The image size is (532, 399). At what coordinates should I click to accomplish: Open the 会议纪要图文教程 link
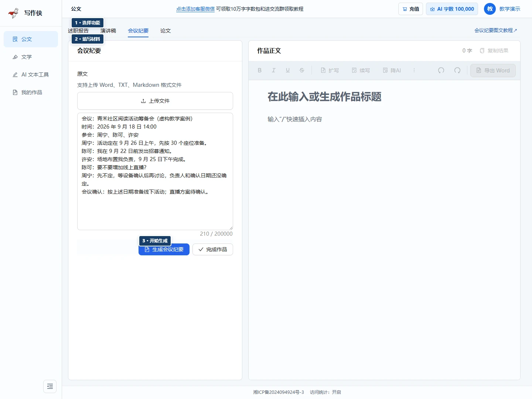[496, 30]
